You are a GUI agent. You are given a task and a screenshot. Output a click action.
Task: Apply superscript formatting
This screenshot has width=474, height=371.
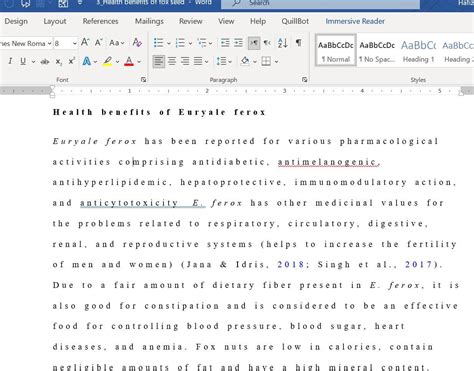(x=71, y=62)
